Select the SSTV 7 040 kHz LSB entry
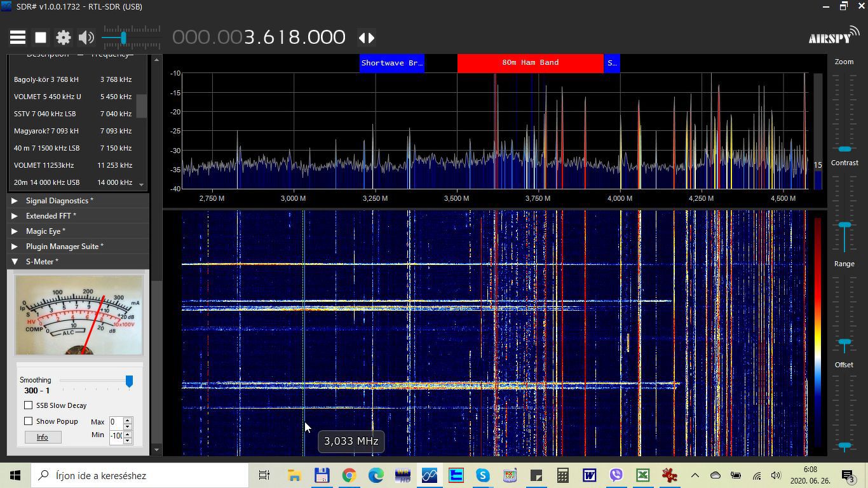Viewport: 868px width, 488px height. click(73, 114)
